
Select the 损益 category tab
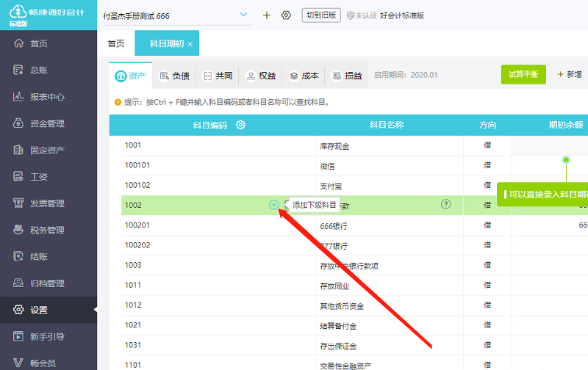click(x=347, y=76)
